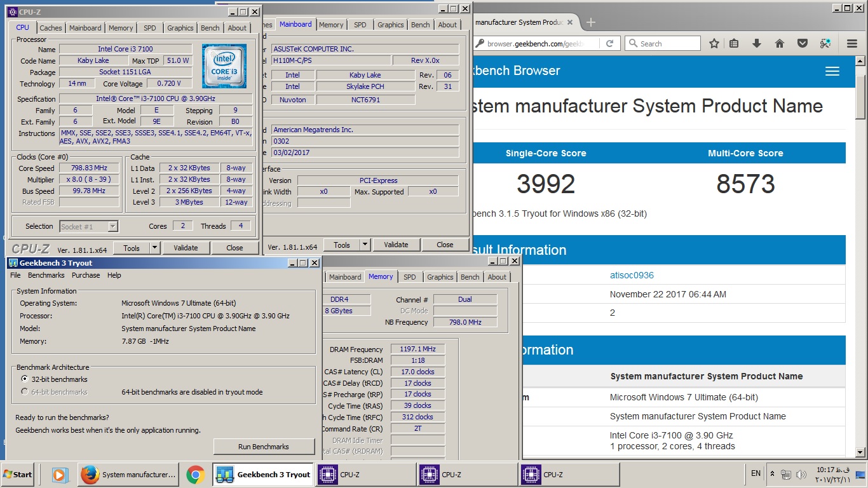Image resolution: width=868 pixels, height=488 pixels.
Task: Show hidden system tray icons
Action: 773,474
